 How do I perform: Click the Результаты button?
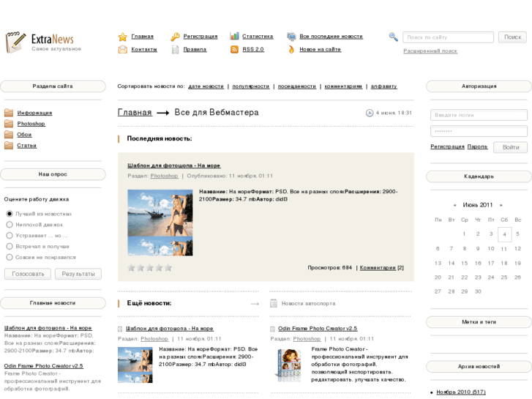click(78, 274)
